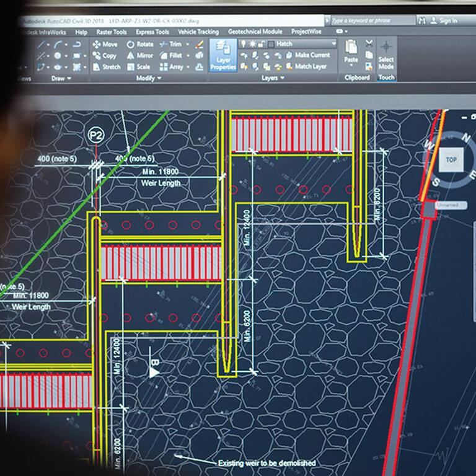Click the Explode icon beside Fillet
The height and width of the screenshot is (476, 476).
(x=199, y=55)
